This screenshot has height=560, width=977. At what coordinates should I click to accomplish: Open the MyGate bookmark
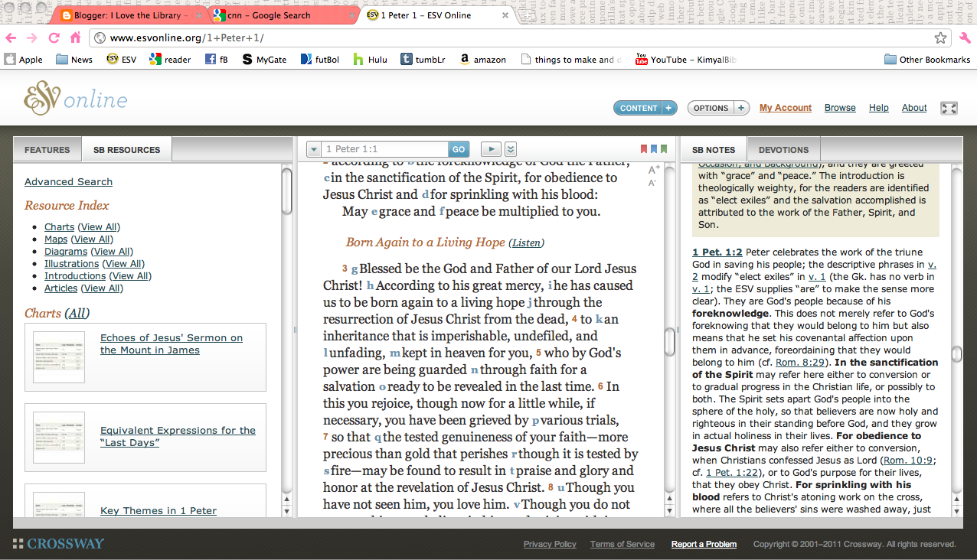click(x=264, y=59)
